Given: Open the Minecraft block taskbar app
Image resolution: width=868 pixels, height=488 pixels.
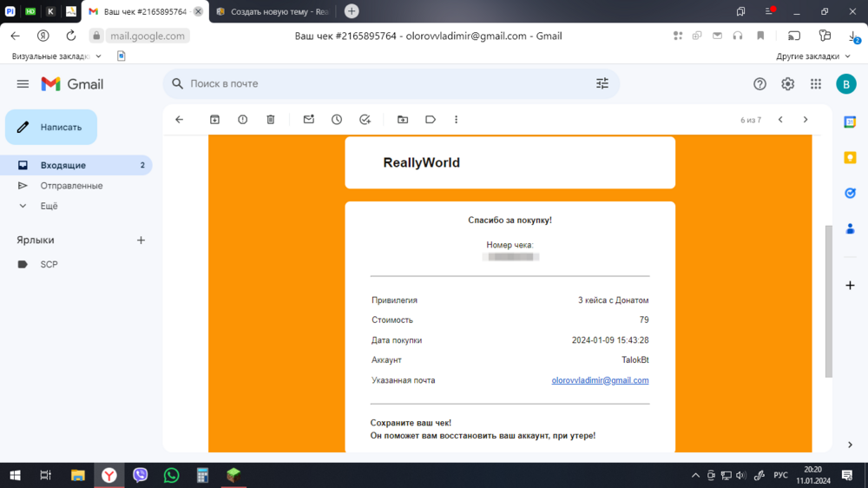Looking at the screenshot, I should click(x=233, y=475).
